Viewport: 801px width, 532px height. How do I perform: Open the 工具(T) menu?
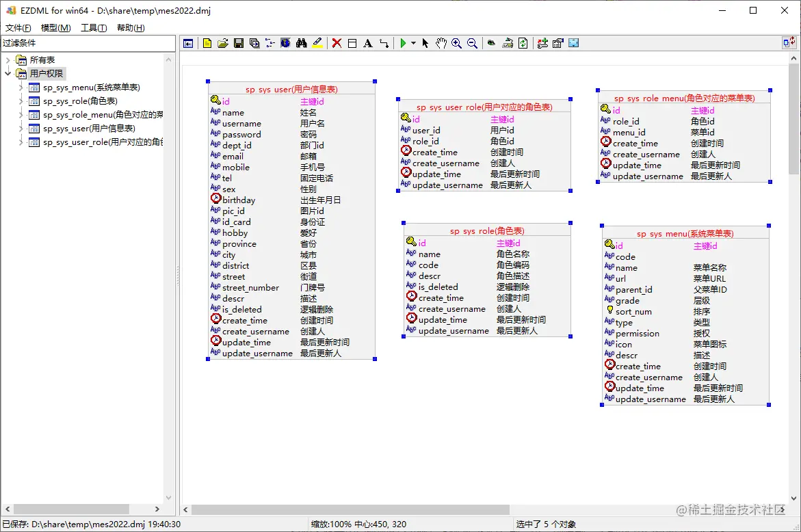pos(94,27)
